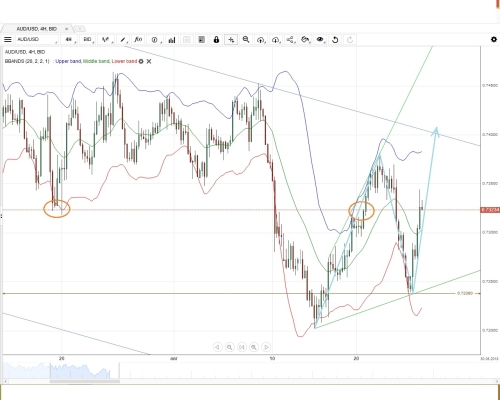Click the bottom horizontal scrollbar thumb
500x400 pixels.
pos(85,381)
